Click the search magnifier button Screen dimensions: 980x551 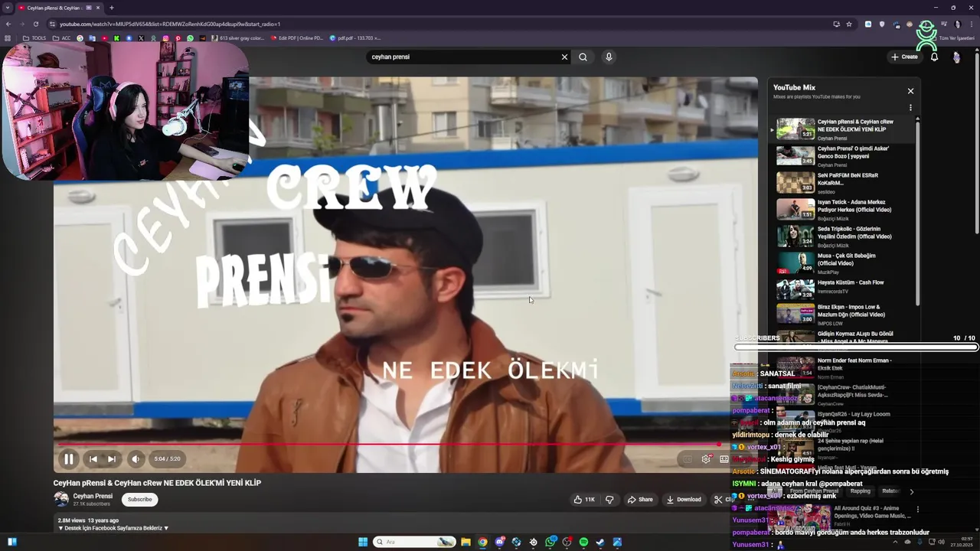[x=583, y=57]
